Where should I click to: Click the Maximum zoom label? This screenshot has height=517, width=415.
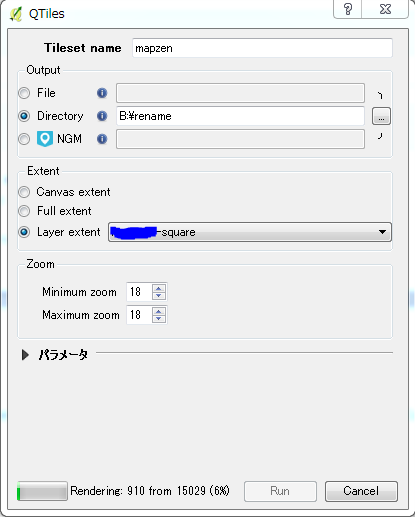(x=81, y=315)
